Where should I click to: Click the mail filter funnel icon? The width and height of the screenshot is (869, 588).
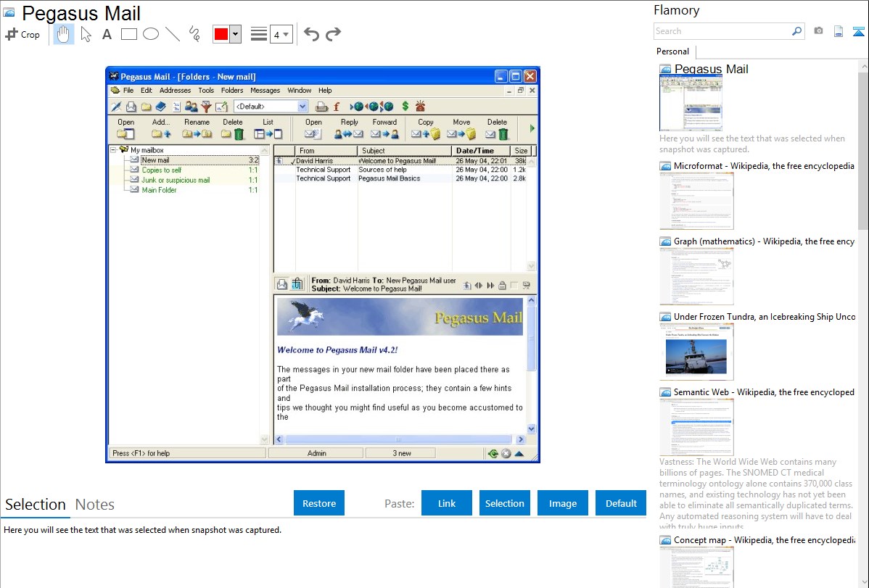[206, 107]
